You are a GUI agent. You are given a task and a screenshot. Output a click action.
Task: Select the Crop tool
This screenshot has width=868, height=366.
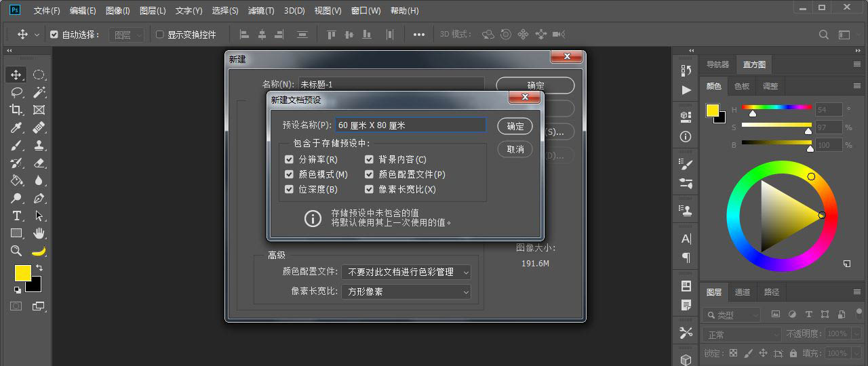click(x=16, y=110)
